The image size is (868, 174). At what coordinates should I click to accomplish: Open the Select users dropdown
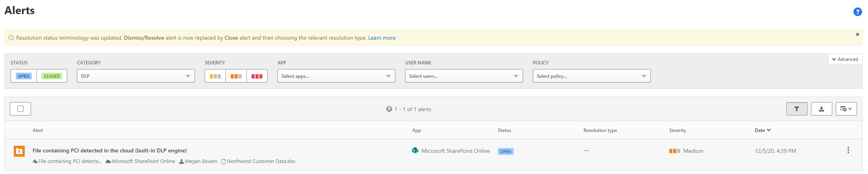click(464, 76)
